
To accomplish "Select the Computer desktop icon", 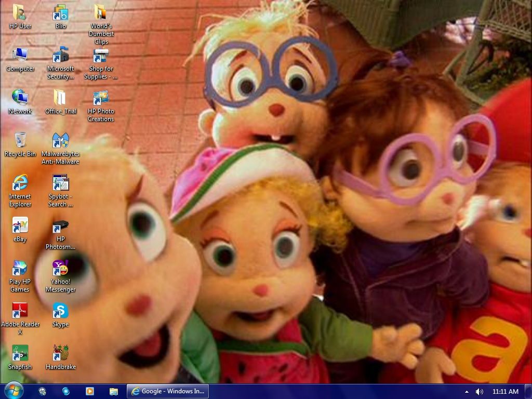I will (20, 59).
